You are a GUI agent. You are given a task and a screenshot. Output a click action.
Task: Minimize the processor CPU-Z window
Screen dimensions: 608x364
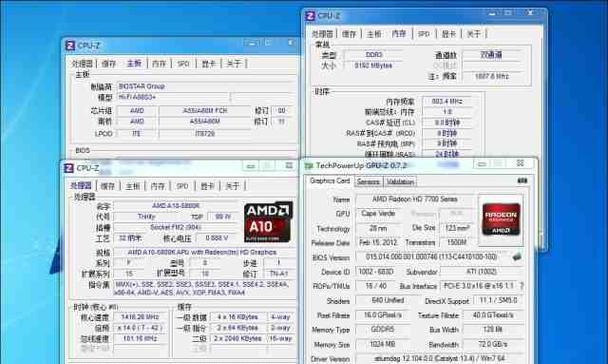(x=250, y=166)
